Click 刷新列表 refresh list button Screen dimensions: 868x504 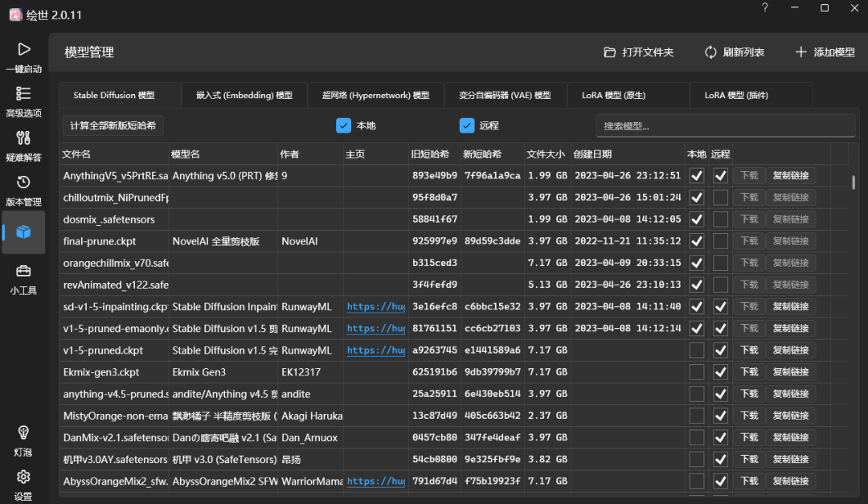[x=734, y=52]
